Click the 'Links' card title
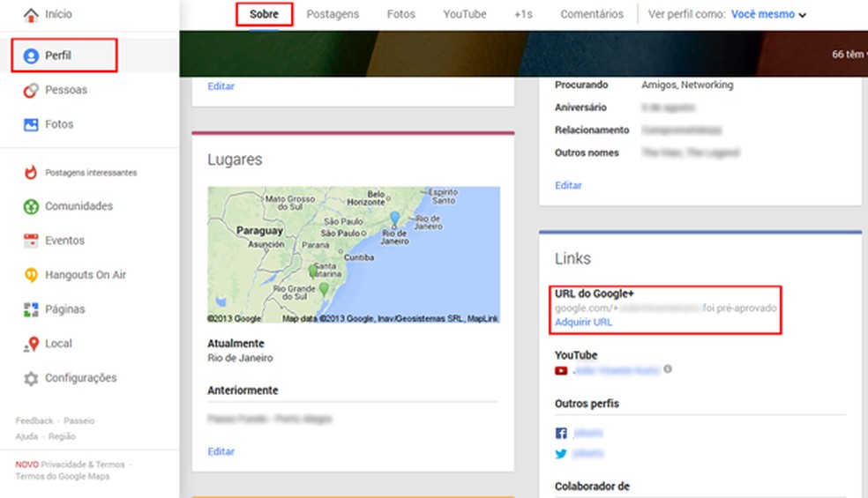 coord(573,258)
